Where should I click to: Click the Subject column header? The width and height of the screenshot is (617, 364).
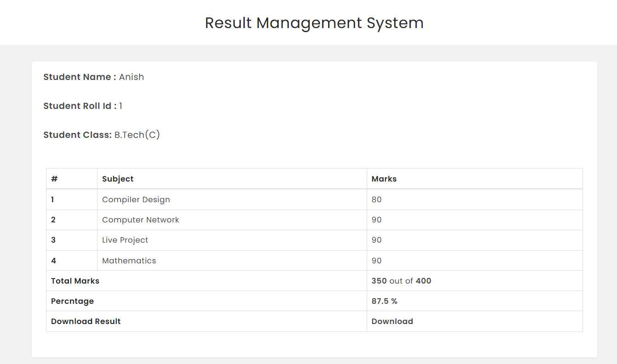118,179
